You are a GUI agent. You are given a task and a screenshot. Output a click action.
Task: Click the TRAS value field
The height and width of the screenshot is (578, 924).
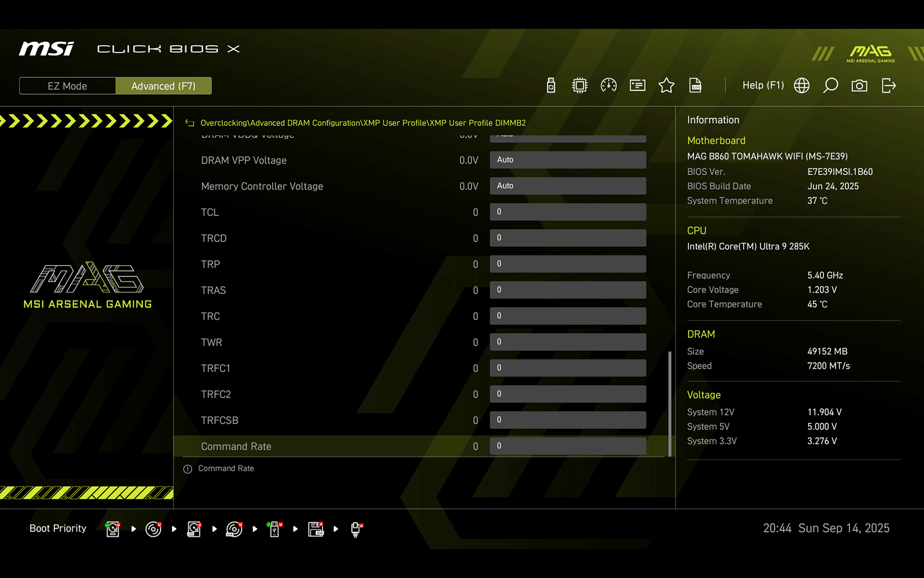tap(568, 290)
